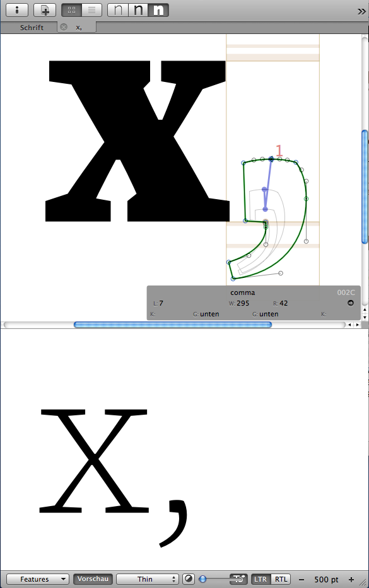Open the Features dropdown
369x588 pixels.
pos(38,579)
